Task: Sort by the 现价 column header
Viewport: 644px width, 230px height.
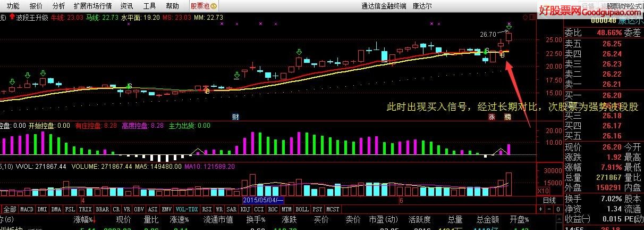Action: pos(124,219)
